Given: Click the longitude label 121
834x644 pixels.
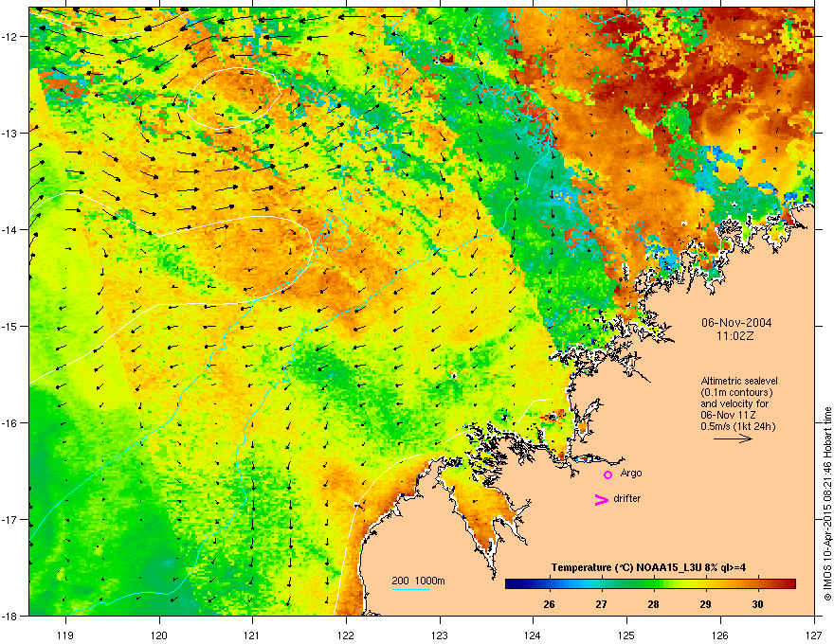Looking at the screenshot, I should 252,635.
